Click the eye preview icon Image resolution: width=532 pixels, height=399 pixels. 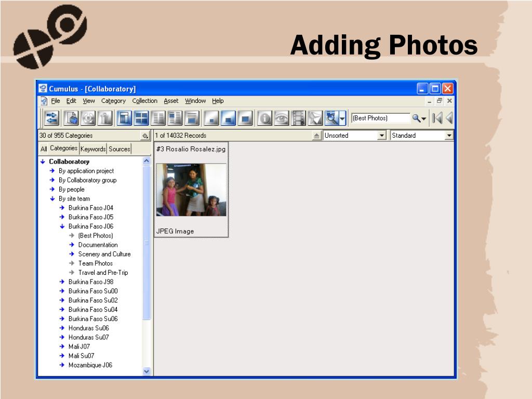coord(282,118)
